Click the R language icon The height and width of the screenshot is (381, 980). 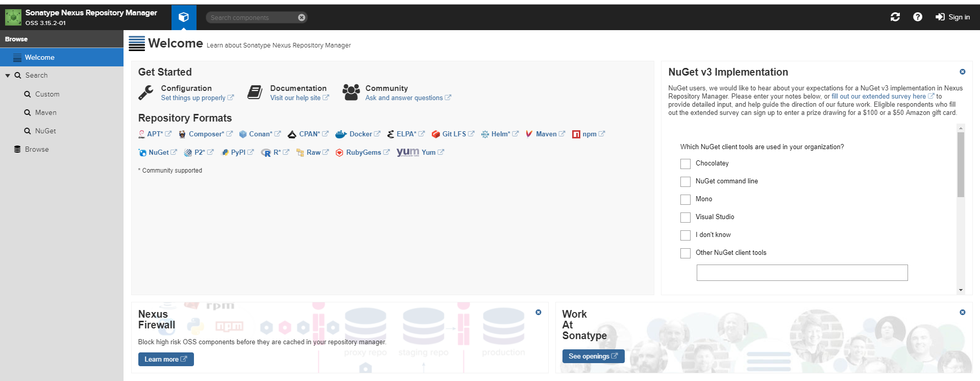(266, 153)
